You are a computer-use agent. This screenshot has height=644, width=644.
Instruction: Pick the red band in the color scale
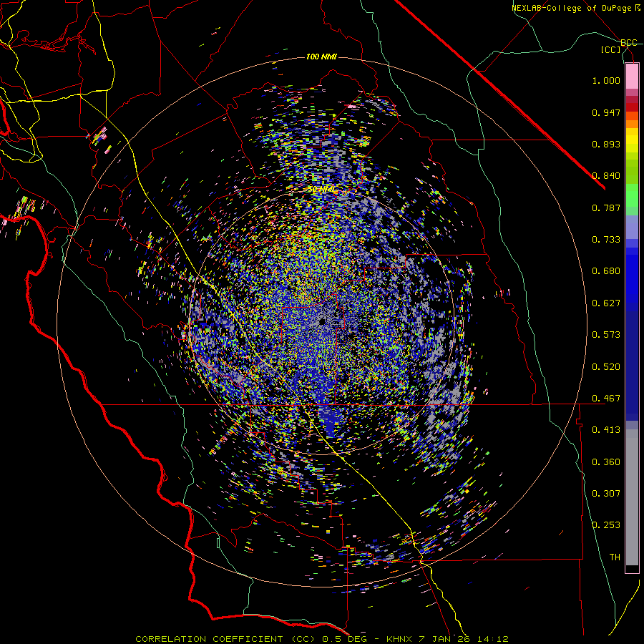[632, 107]
